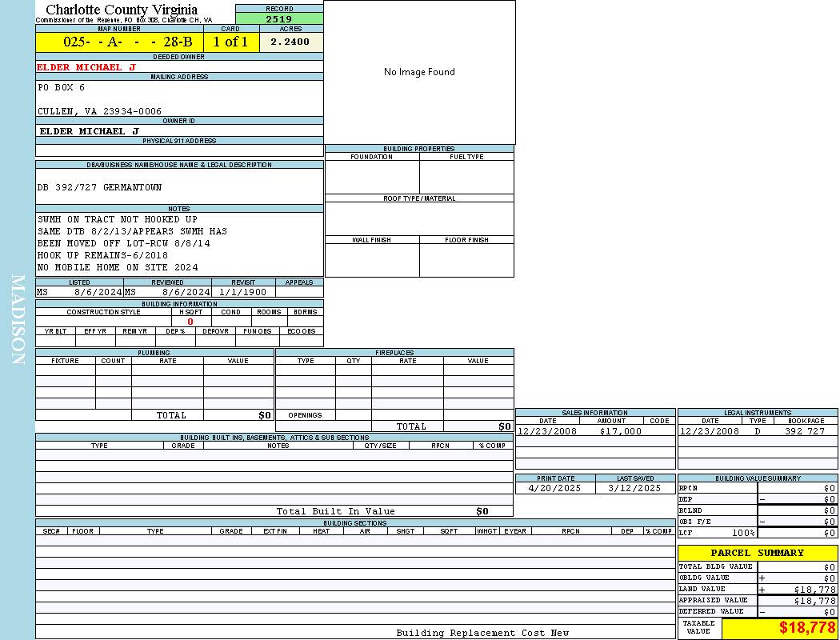Click the PO BOX 6 mailing address
840x640 pixels.
tap(62, 87)
